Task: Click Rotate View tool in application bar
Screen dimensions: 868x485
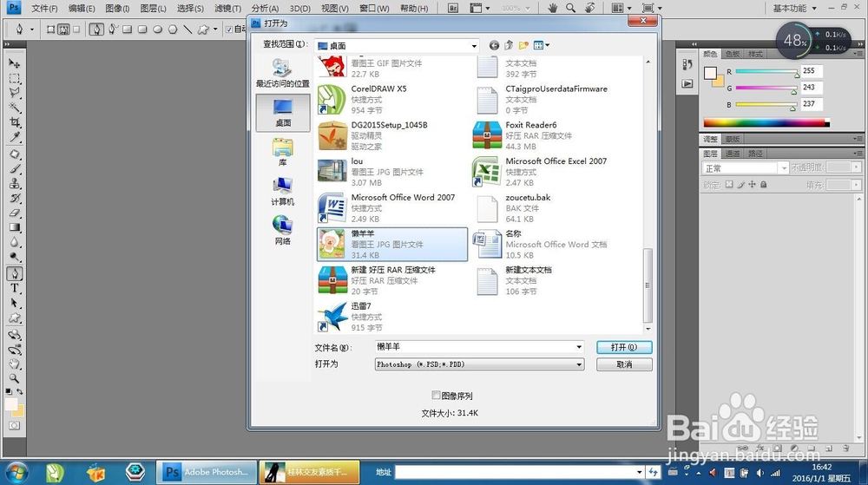Action: click(590, 9)
